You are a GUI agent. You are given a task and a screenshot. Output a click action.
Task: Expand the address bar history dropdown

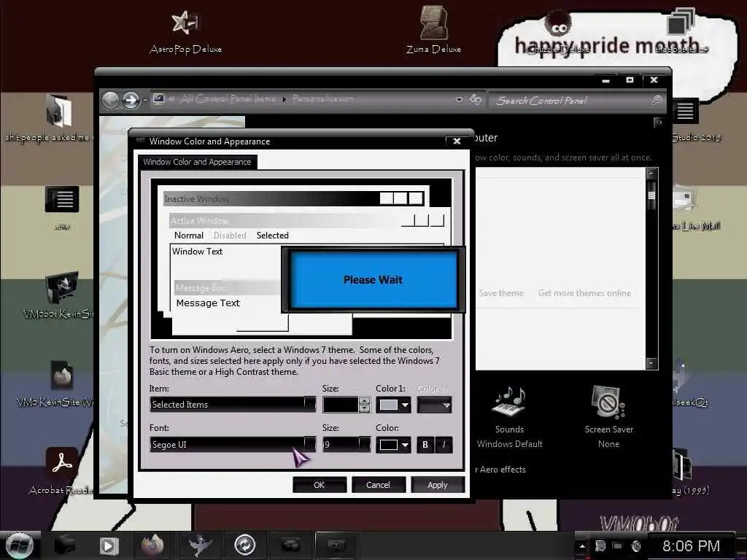(x=460, y=100)
